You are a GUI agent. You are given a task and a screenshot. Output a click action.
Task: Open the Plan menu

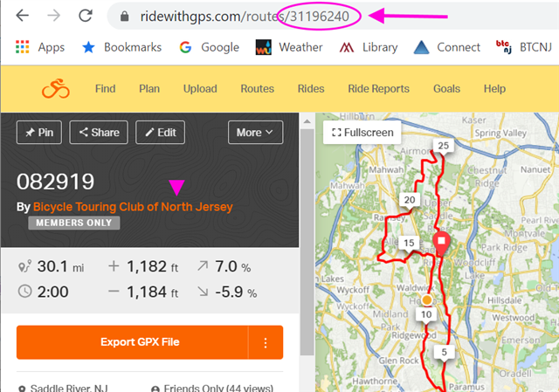click(x=149, y=88)
